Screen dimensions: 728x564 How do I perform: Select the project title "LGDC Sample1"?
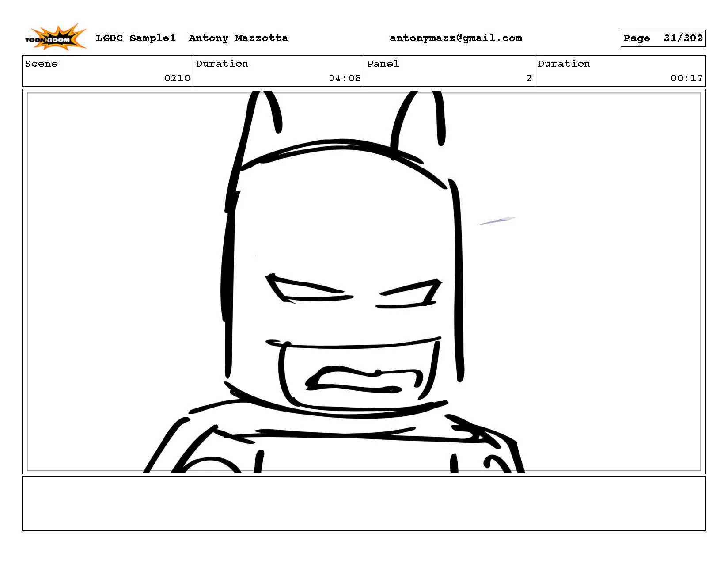[x=136, y=38]
